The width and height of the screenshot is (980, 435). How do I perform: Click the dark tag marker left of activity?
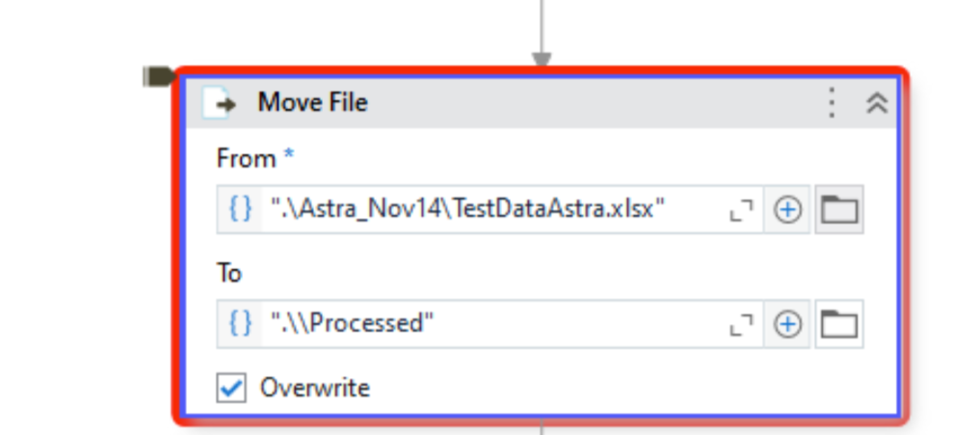coord(158,76)
